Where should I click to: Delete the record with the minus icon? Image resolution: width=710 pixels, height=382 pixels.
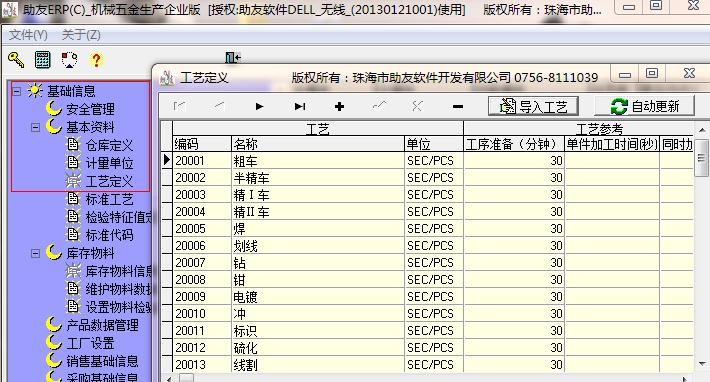458,107
